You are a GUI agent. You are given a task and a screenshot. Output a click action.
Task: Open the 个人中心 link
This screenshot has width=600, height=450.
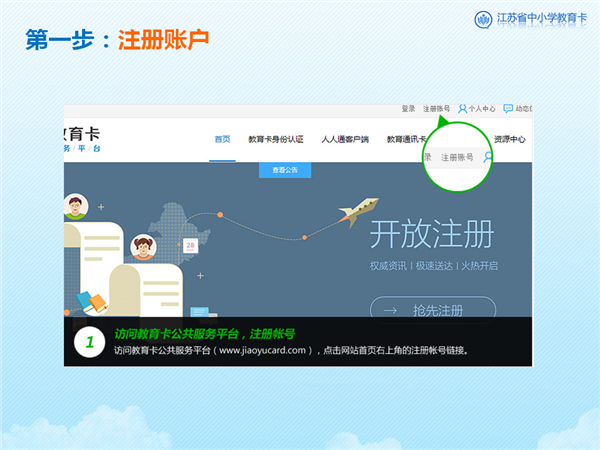coord(482,109)
